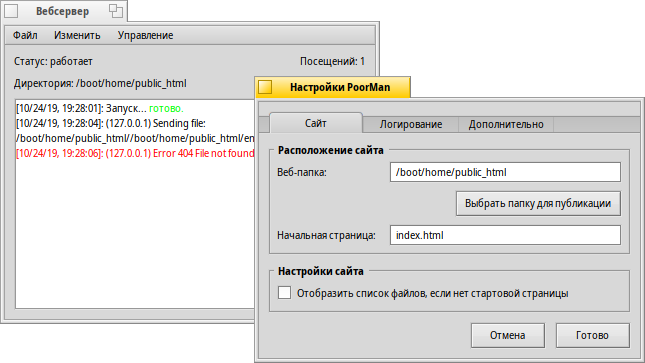
Task: Click the Отмена button
Action: point(508,335)
